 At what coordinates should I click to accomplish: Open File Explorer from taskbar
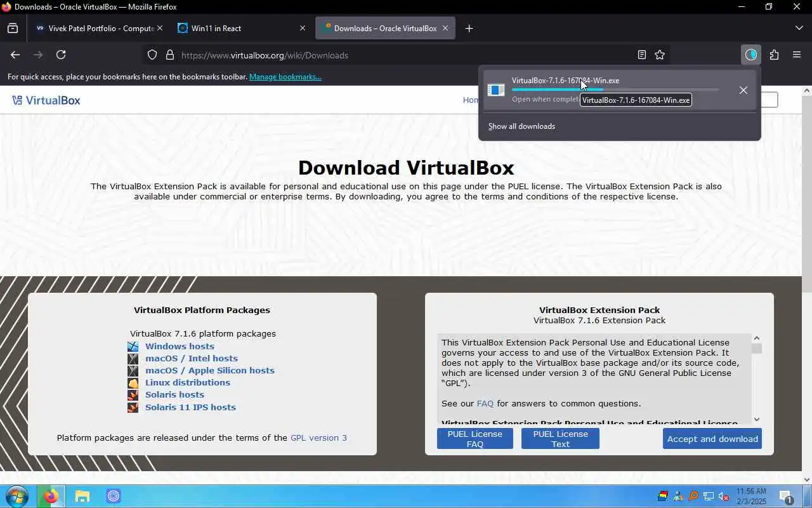[x=82, y=496]
